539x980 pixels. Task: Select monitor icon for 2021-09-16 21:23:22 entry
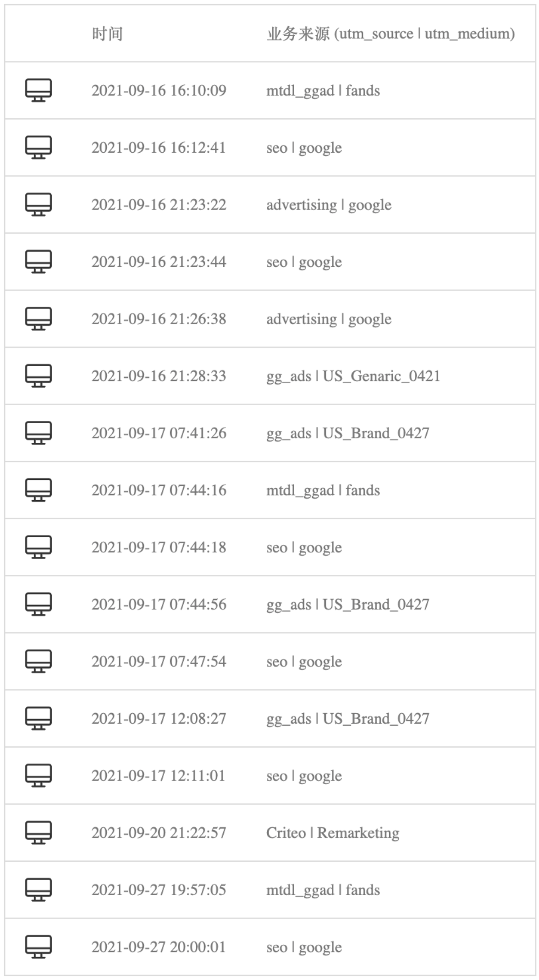pyautogui.click(x=38, y=204)
